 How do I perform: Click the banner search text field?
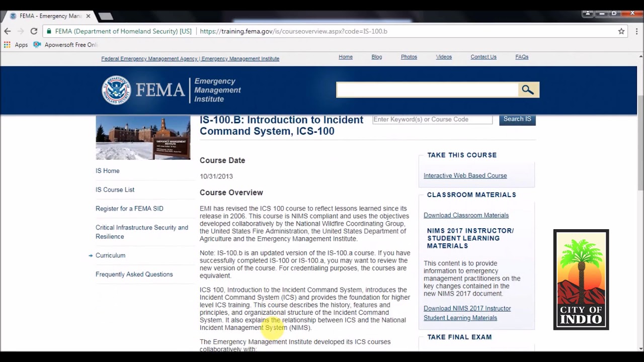[427, 90]
